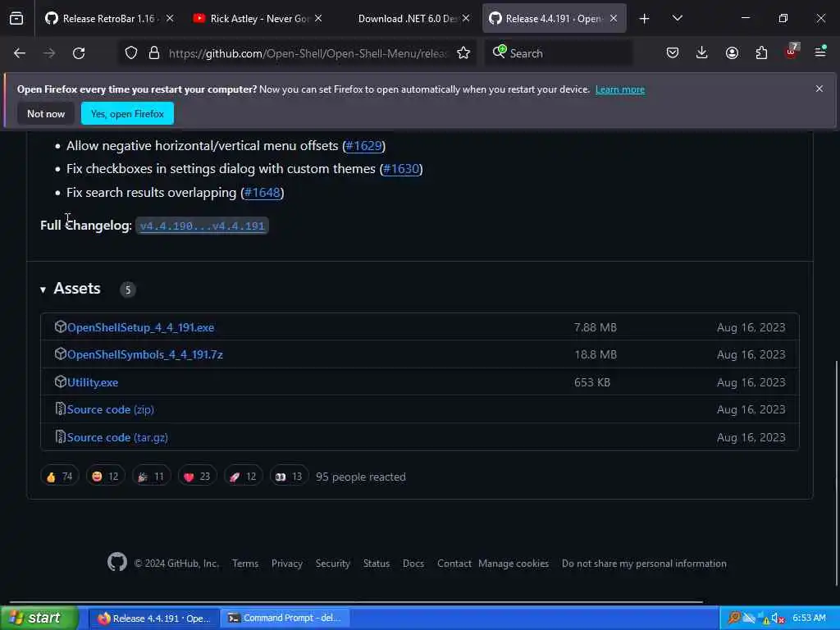Download Utility.exe
Screen dimensions: 840x630
[93, 382]
